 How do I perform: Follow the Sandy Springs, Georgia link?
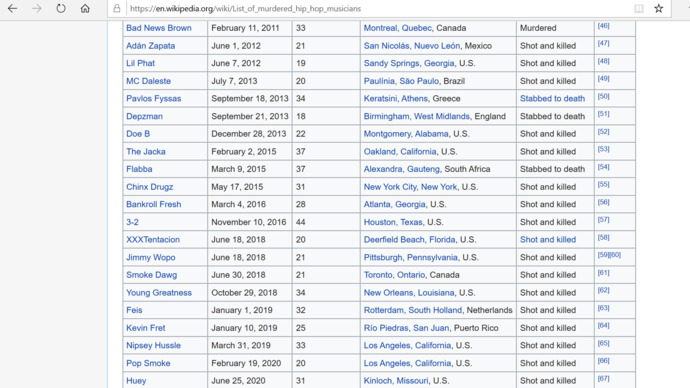(x=409, y=63)
